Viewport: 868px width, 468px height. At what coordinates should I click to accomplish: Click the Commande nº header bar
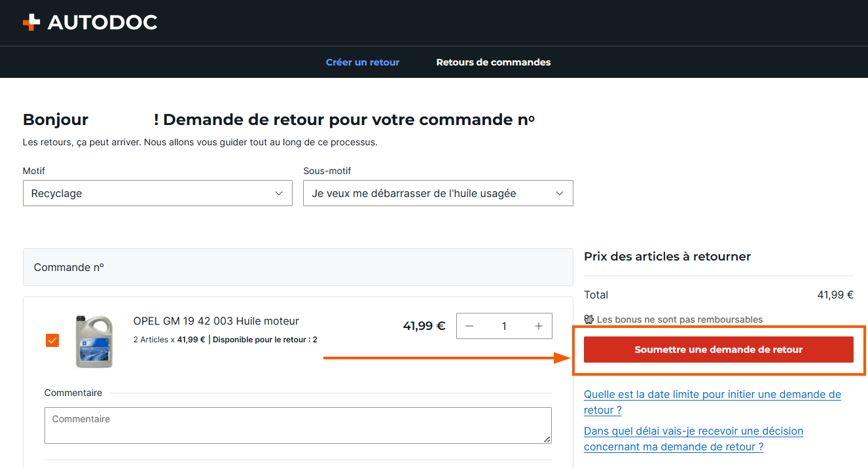click(x=298, y=267)
